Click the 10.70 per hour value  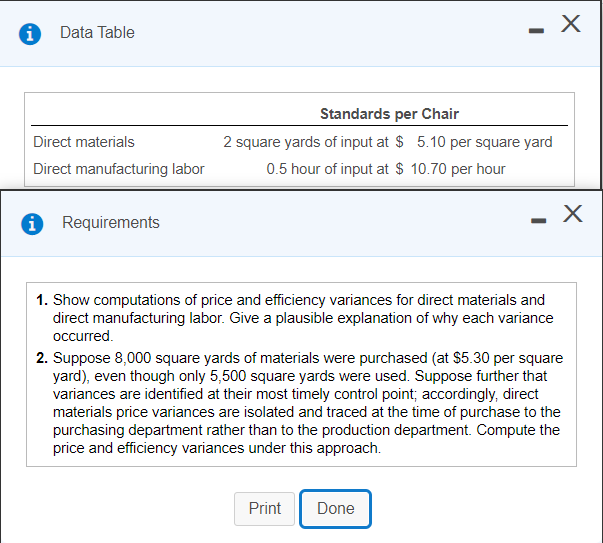(458, 169)
